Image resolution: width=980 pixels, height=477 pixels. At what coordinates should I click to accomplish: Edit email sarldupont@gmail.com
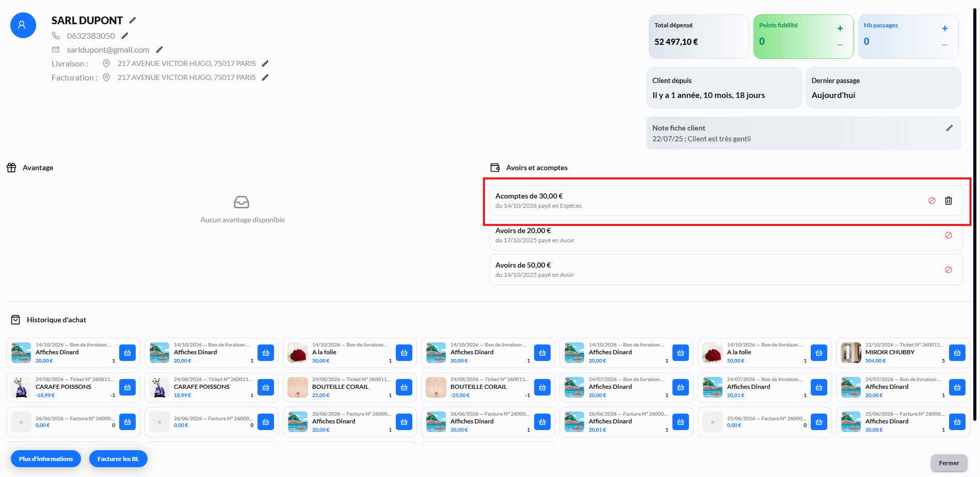(159, 50)
